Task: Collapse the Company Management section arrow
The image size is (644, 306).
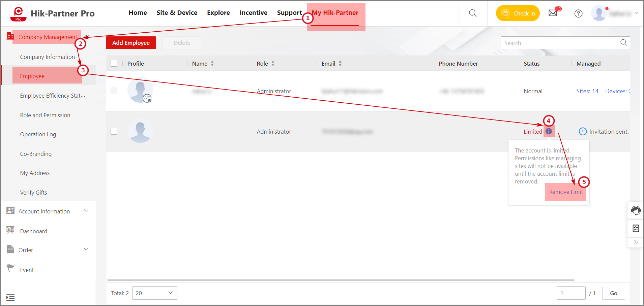Action: [x=86, y=37]
